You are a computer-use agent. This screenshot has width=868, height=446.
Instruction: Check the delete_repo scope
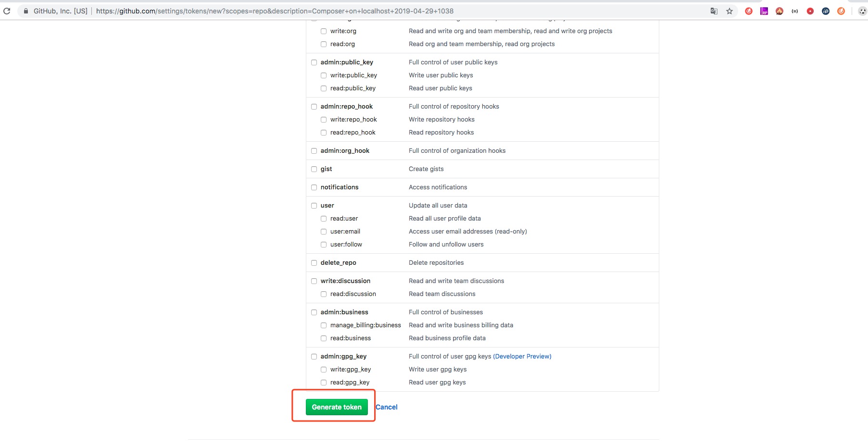tap(314, 263)
